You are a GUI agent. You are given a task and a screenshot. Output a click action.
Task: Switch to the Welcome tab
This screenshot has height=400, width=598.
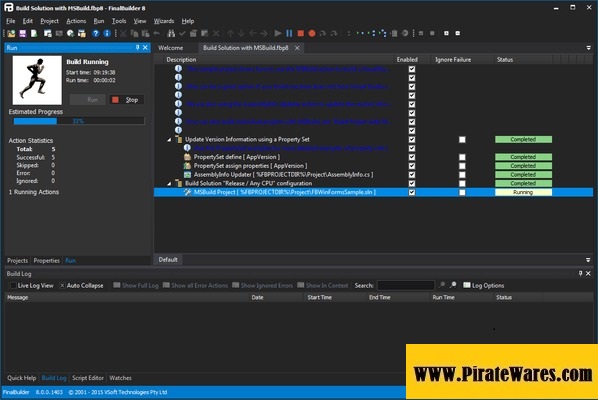tap(170, 48)
